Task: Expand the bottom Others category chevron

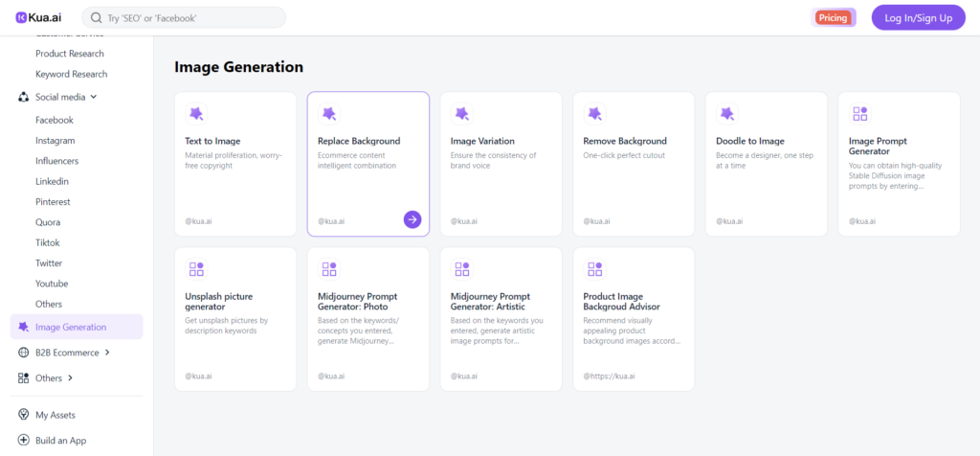Action: pos(70,377)
